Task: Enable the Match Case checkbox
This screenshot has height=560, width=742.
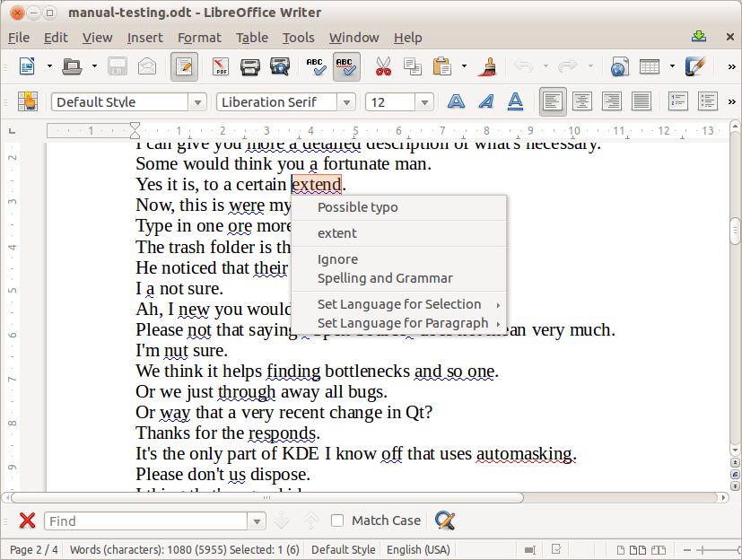Action: click(x=337, y=521)
